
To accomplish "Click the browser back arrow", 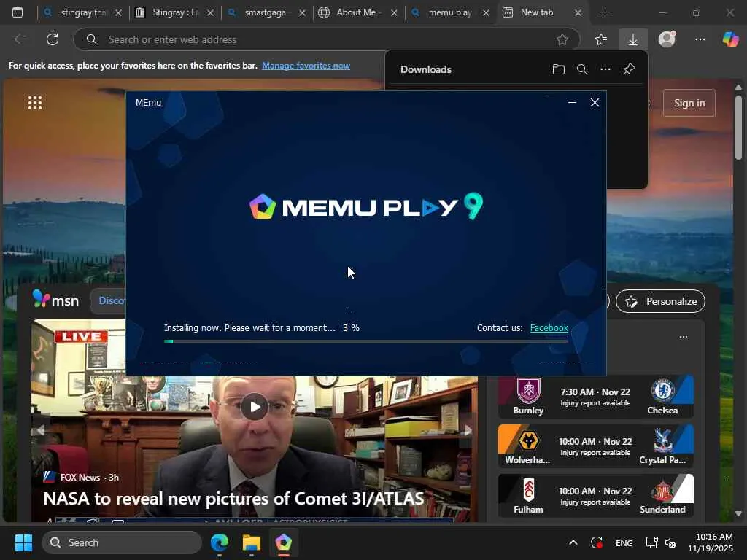I will [x=20, y=39].
